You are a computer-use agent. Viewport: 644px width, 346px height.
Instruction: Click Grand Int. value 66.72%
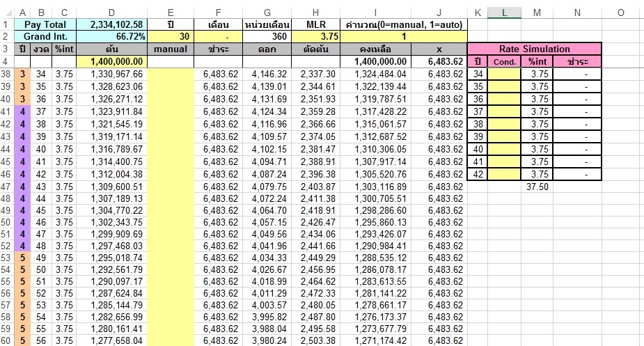point(111,37)
